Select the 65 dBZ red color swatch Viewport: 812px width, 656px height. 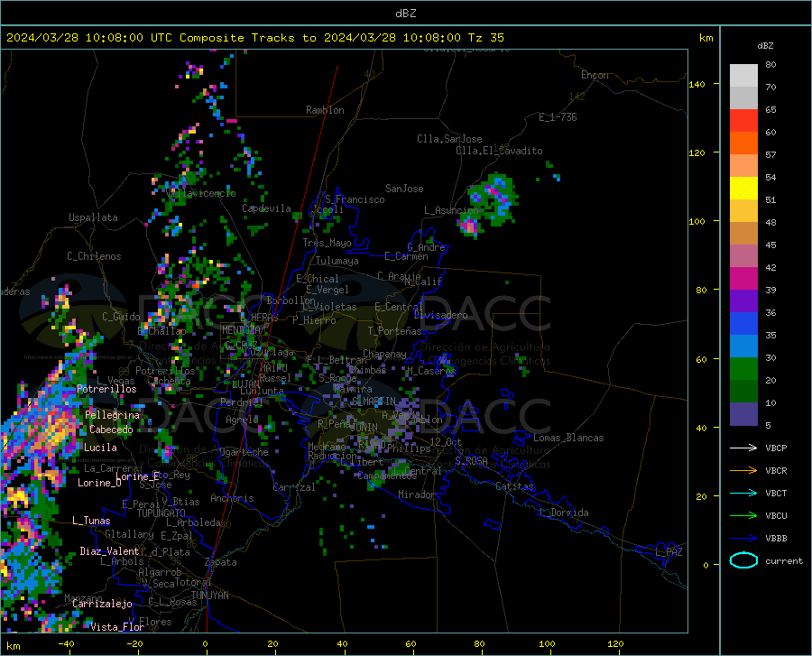coord(743,121)
